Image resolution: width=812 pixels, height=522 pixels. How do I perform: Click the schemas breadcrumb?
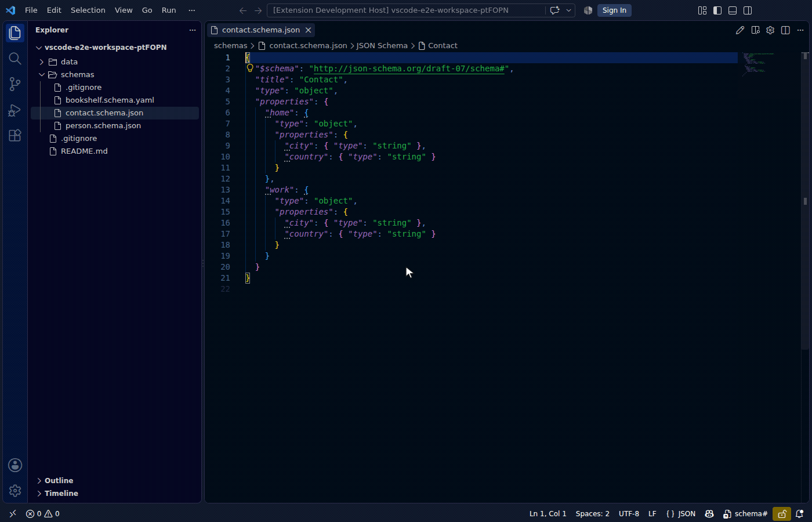(230, 45)
